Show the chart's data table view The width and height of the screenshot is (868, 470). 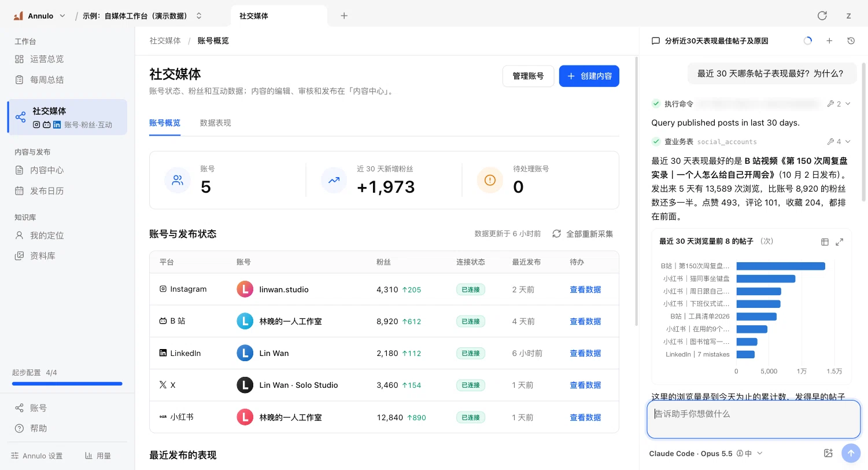click(825, 242)
